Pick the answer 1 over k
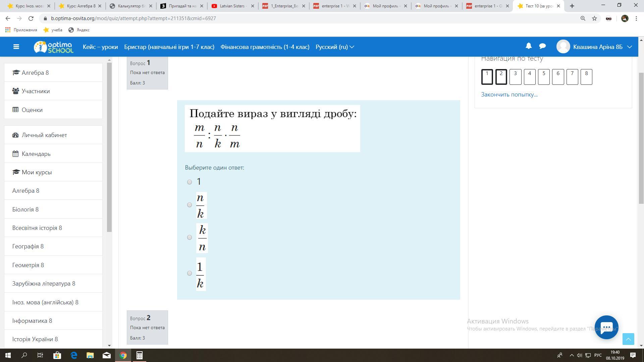The height and width of the screenshot is (362, 644). [190, 273]
